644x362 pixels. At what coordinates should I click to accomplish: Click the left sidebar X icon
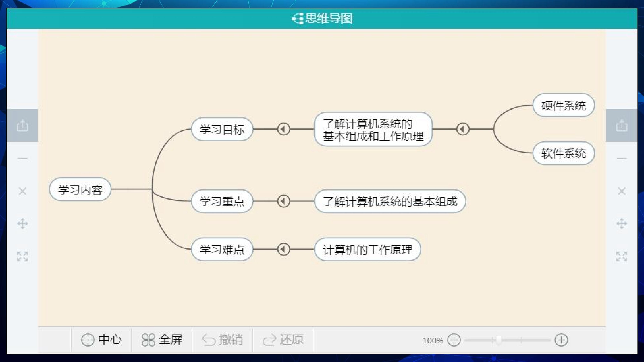tap(22, 191)
